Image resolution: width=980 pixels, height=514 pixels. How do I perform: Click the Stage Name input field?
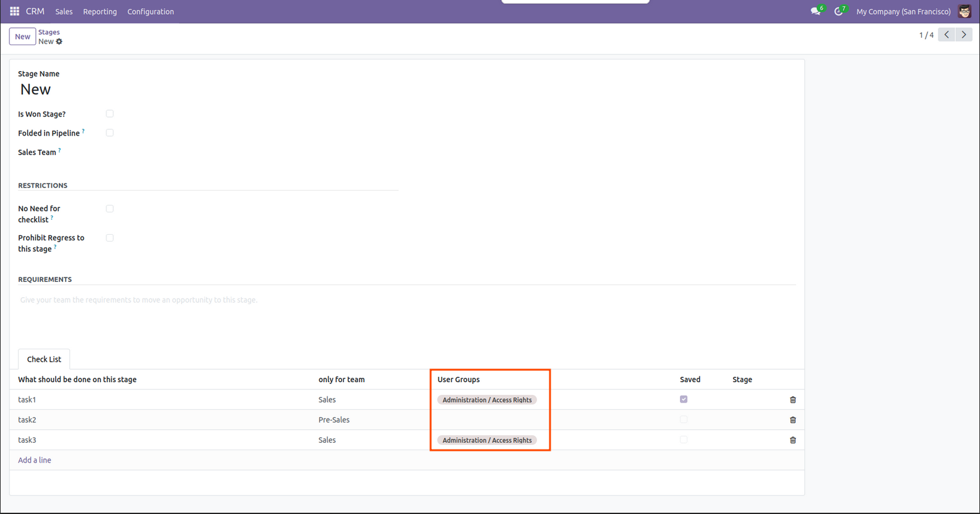coord(186,90)
